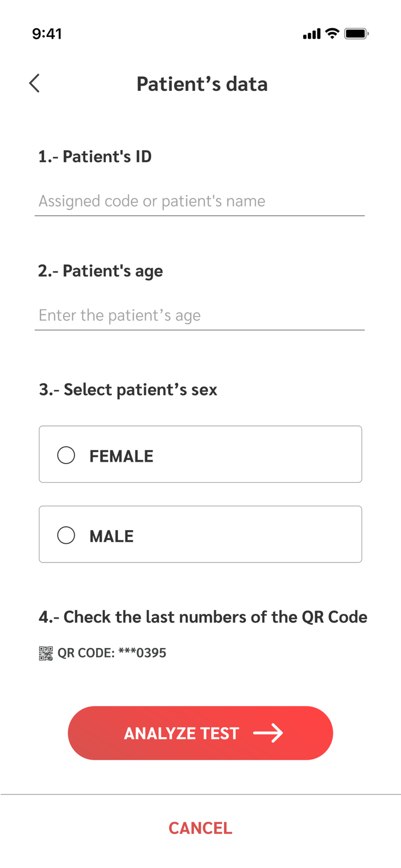Click the small QR code icon
Viewport: 401px width, 868px height.
[46, 653]
